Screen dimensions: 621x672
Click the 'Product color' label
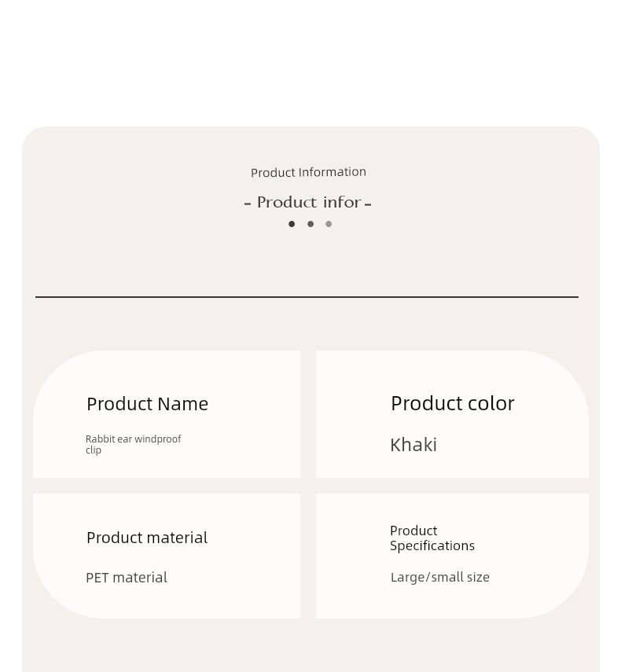coord(452,403)
